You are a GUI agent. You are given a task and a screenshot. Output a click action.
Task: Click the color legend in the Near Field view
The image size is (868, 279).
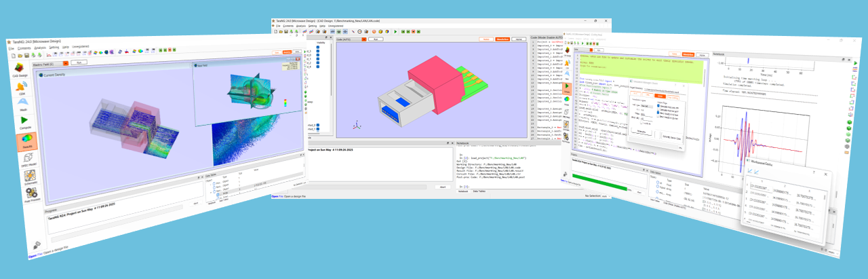(x=285, y=104)
